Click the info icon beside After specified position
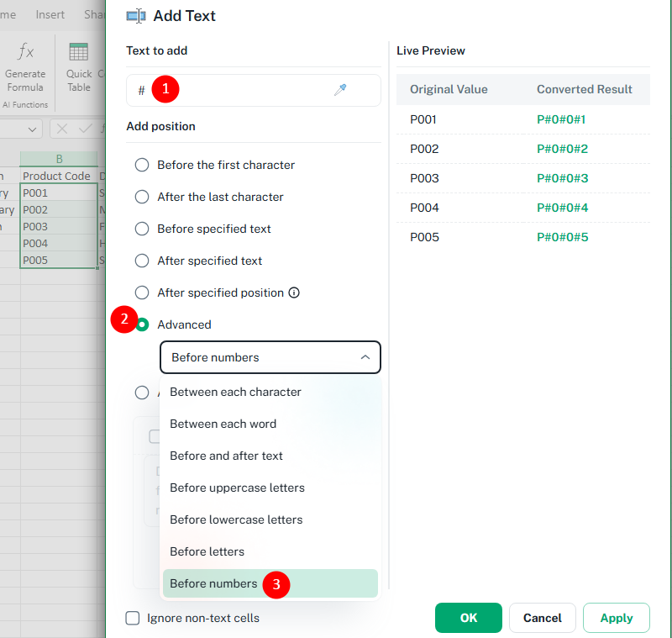Viewport: 672px width, 638px height. coord(294,293)
